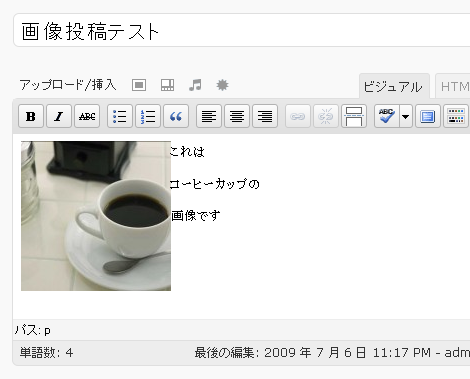470x379 pixels.
Task: Switch to the HTML editor tab
Action: [453, 87]
